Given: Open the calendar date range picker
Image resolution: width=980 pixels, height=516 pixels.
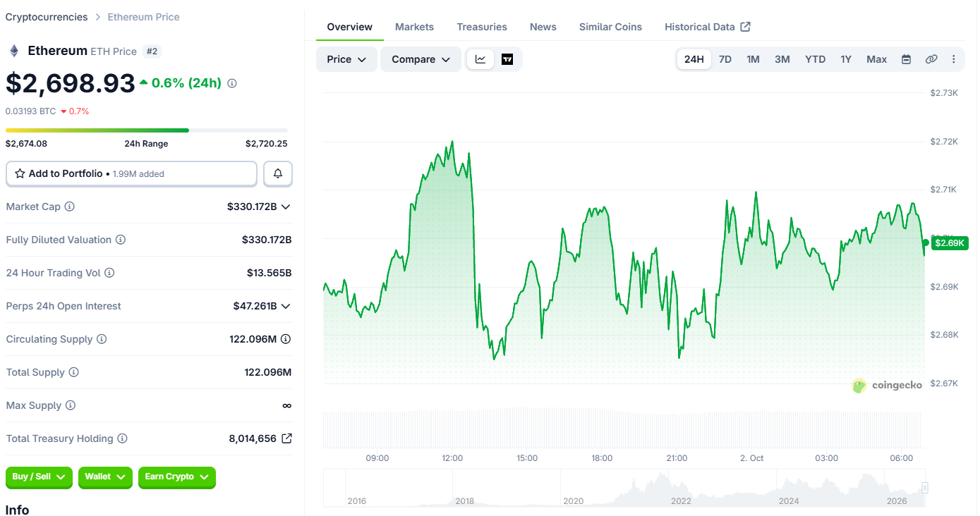Looking at the screenshot, I should tap(907, 59).
